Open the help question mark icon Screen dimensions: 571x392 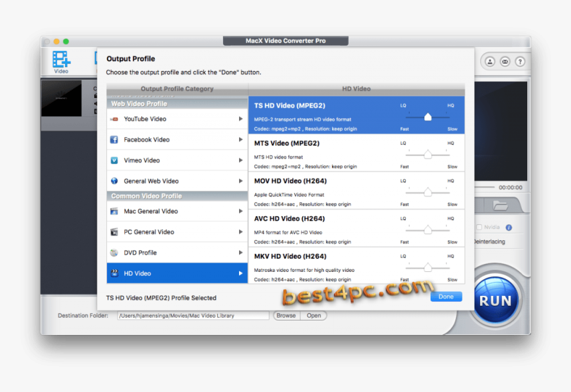[x=520, y=62]
